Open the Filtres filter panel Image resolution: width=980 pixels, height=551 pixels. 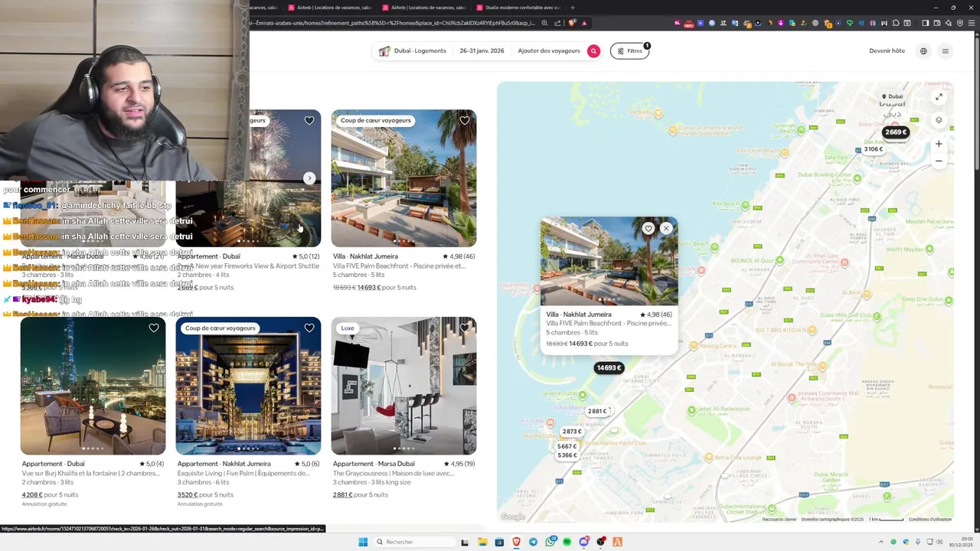point(630,51)
